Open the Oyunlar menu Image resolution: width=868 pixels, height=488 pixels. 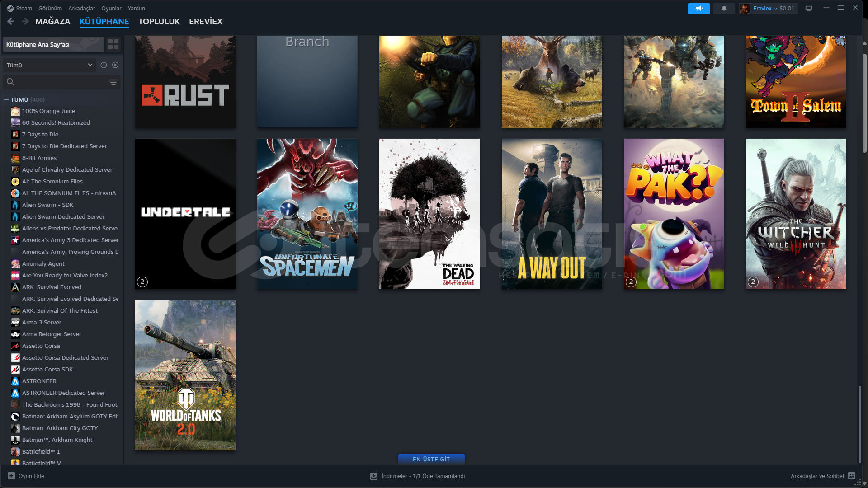(x=111, y=8)
